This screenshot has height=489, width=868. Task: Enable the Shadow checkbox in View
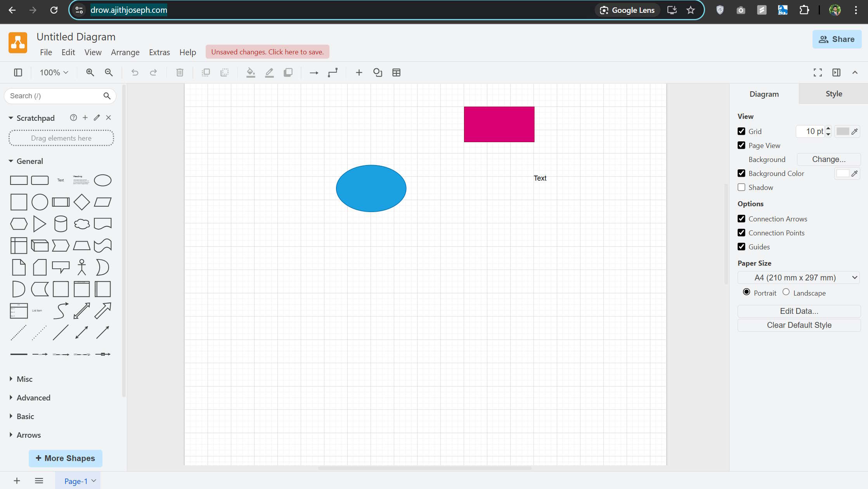(742, 187)
